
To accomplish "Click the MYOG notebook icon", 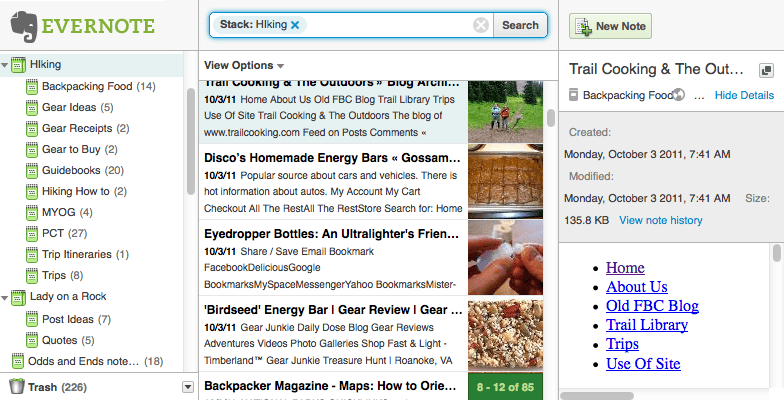I will 32,213.
